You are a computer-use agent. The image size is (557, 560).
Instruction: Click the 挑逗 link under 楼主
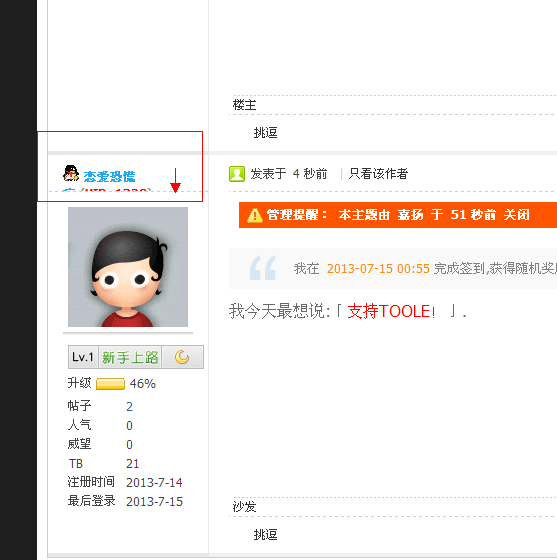pos(265,133)
